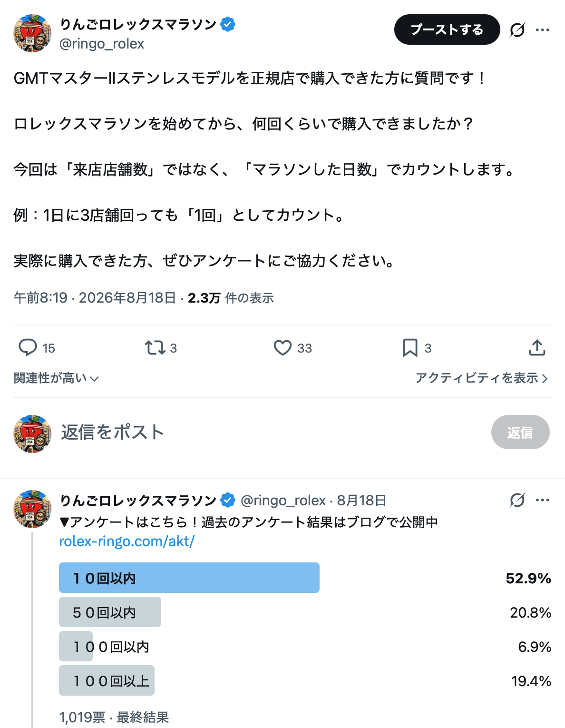
Task: Click the share upload icon
Action: point(537,348)
